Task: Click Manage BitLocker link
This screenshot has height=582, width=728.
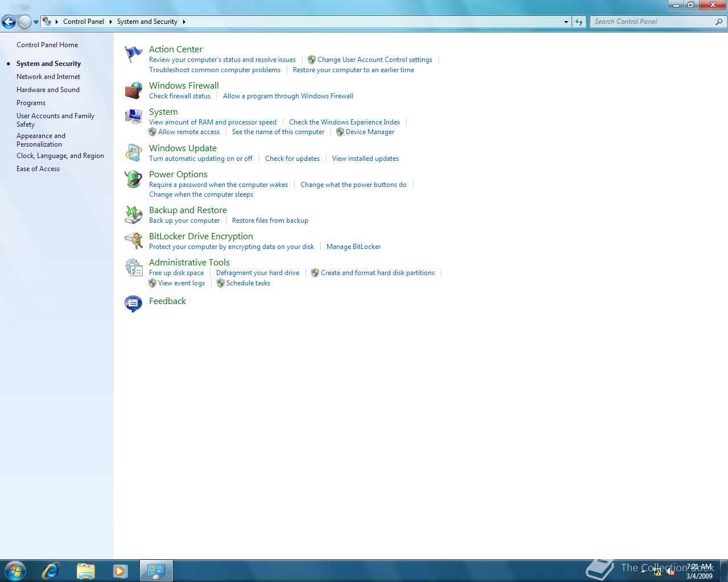Action: click(353, 247)
